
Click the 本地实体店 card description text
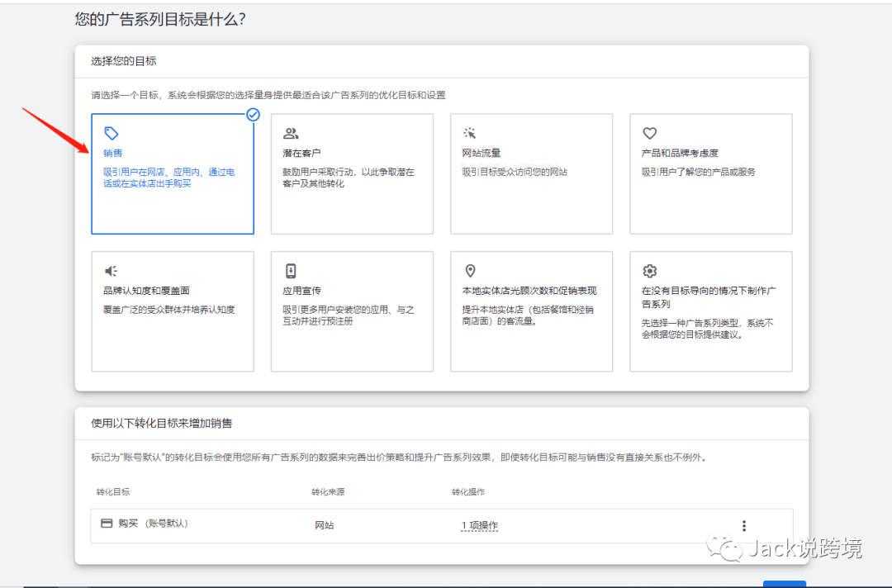(x=528, y=315)
